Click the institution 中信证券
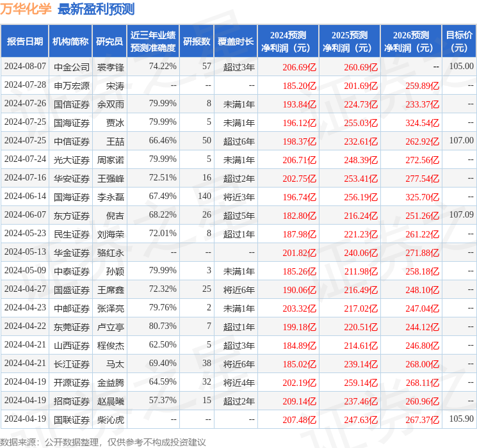 pos(72,141)
